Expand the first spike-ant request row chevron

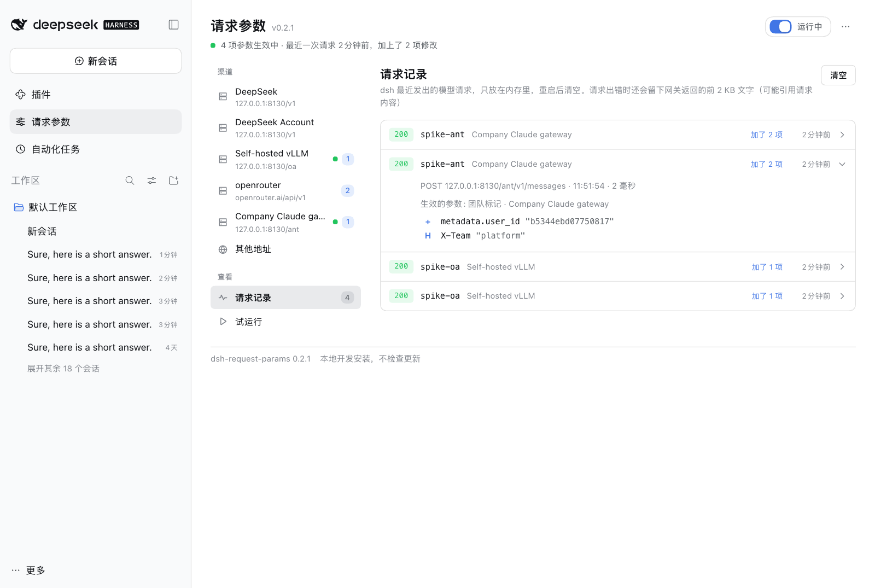[842, 135]
